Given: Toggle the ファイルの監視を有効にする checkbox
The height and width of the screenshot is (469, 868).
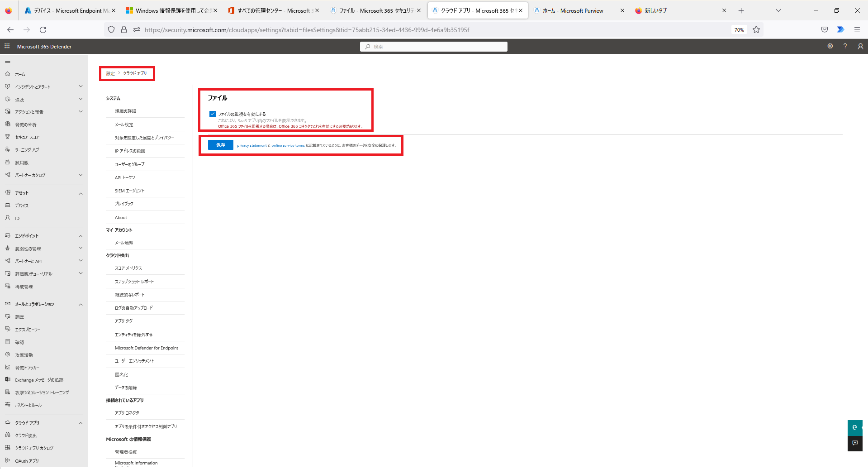Looking at the screenshot, I should coord(213,114).
